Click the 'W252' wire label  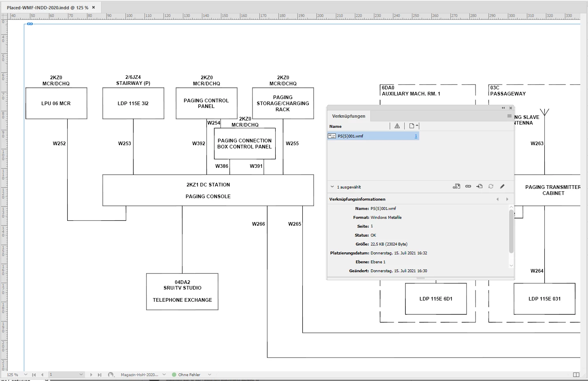(x=59, y=144)
